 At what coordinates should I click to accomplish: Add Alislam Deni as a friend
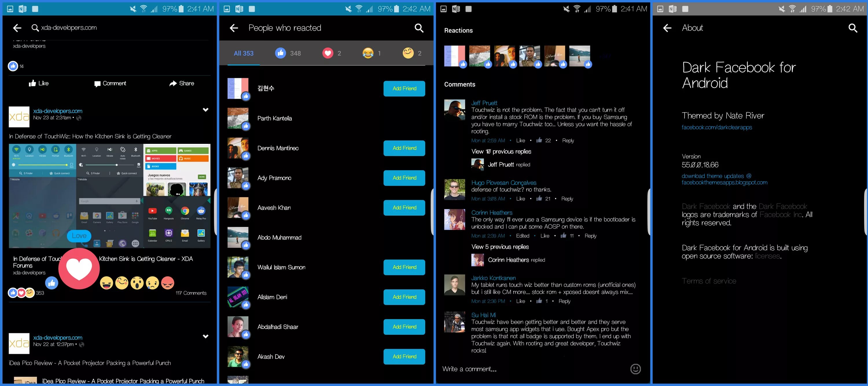(x=404, y=297)
